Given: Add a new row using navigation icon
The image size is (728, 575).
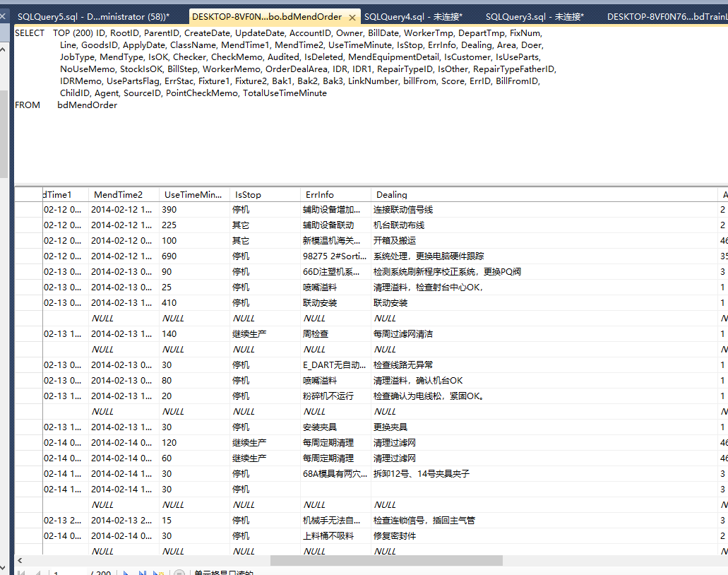Looking at the screenshot, I should pos(160,573).
